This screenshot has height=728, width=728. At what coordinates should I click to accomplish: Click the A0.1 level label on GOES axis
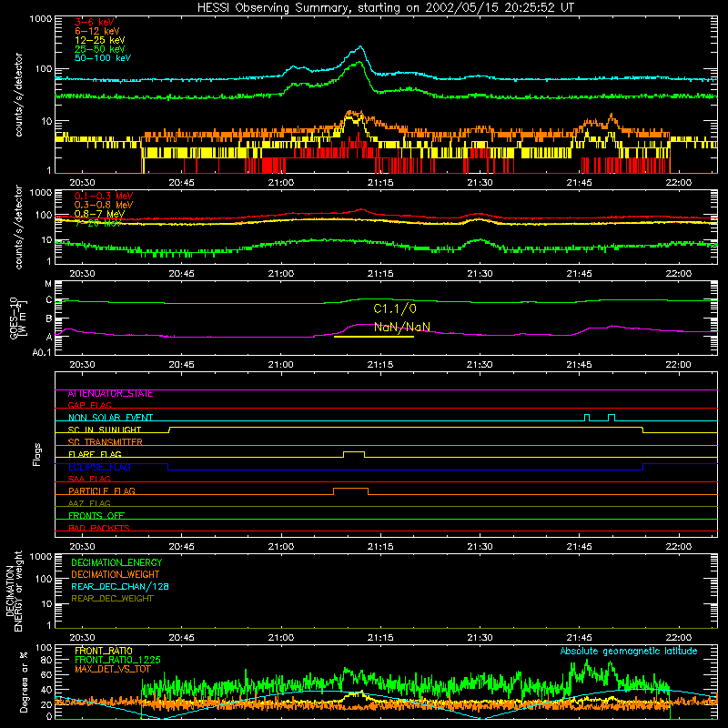[x=42, y=353]
